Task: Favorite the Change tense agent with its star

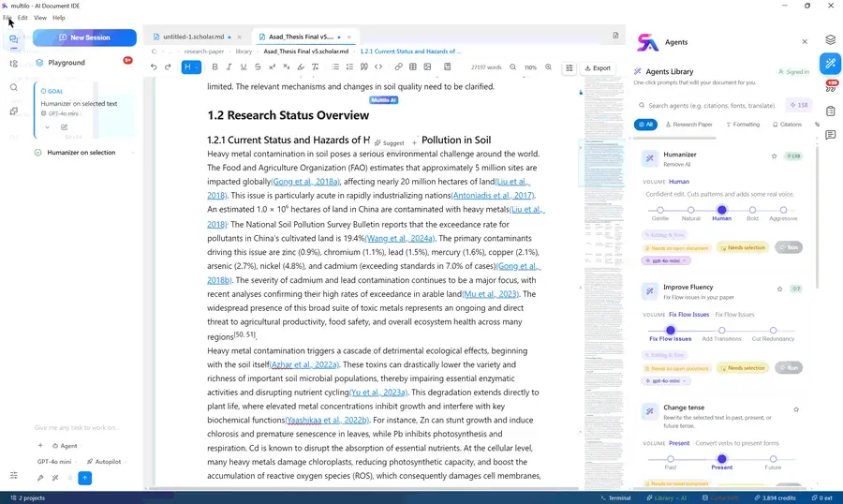Action: point(796,409)
